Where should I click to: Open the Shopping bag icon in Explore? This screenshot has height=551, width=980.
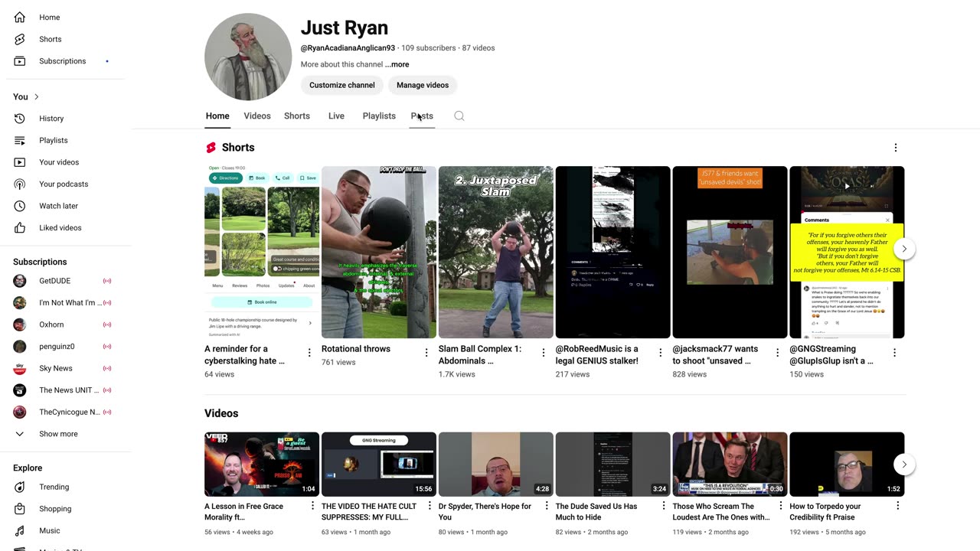pos(20,509)
